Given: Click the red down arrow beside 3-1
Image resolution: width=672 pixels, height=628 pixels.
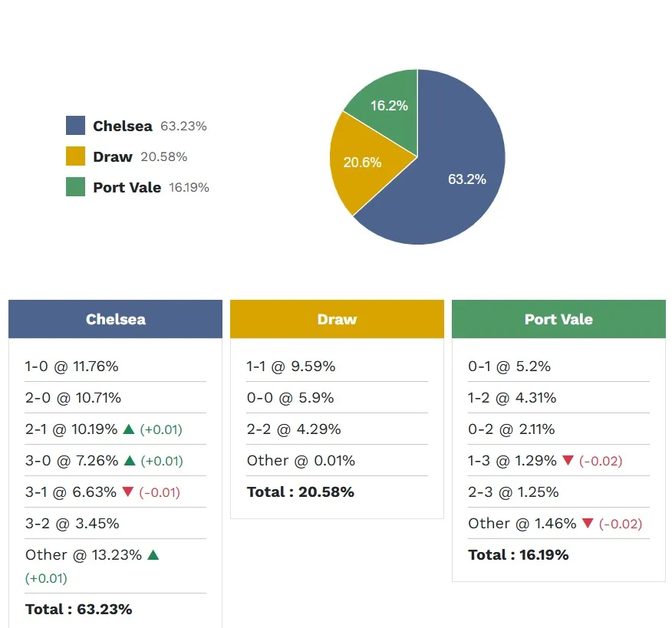Looking at the screenshot, I should pyautogui.click(x=129, y=492).
